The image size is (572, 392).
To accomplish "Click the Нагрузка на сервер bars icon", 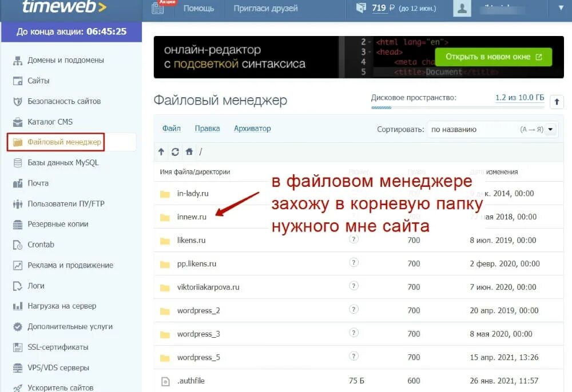I will 18,306.
